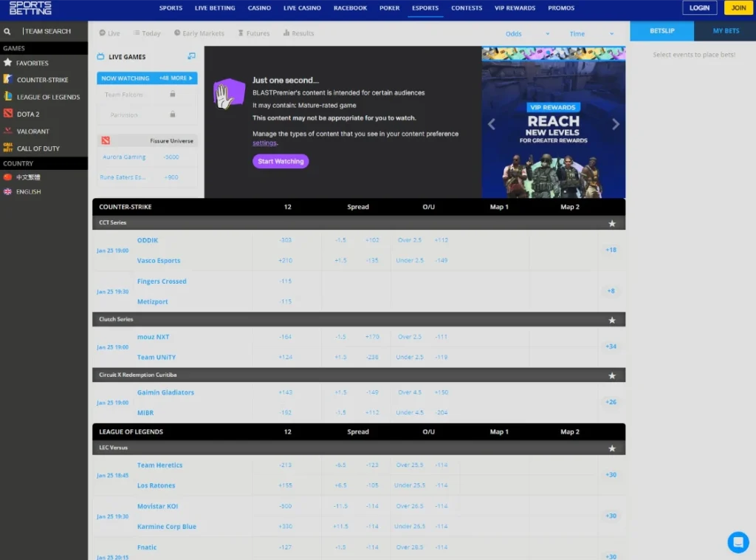Click the lock icon next to Parivision
756x560 pixels.
pyautogui.click(x=173, y=115)
